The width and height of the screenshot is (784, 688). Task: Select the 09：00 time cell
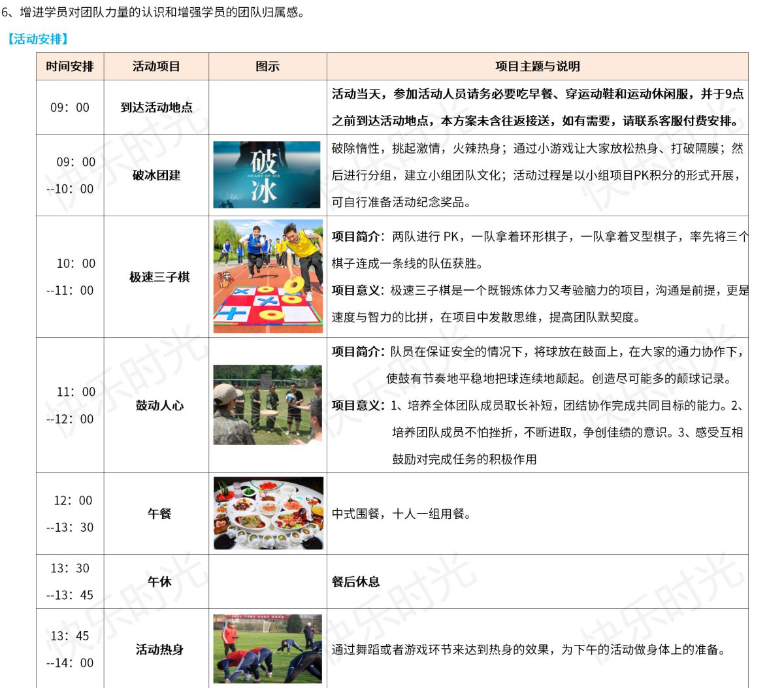coord(70,107)
